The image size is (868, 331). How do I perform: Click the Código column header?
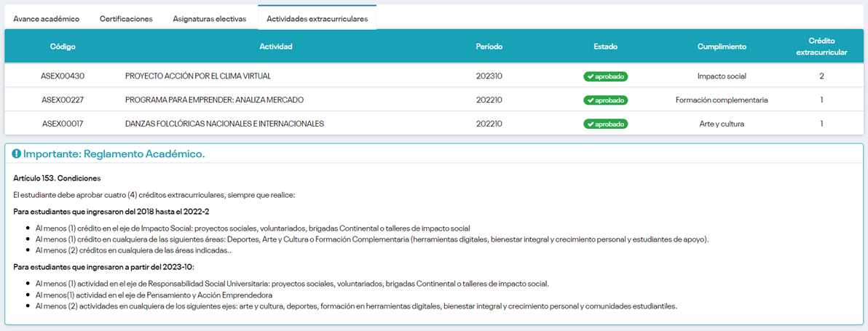click(63, 47)
